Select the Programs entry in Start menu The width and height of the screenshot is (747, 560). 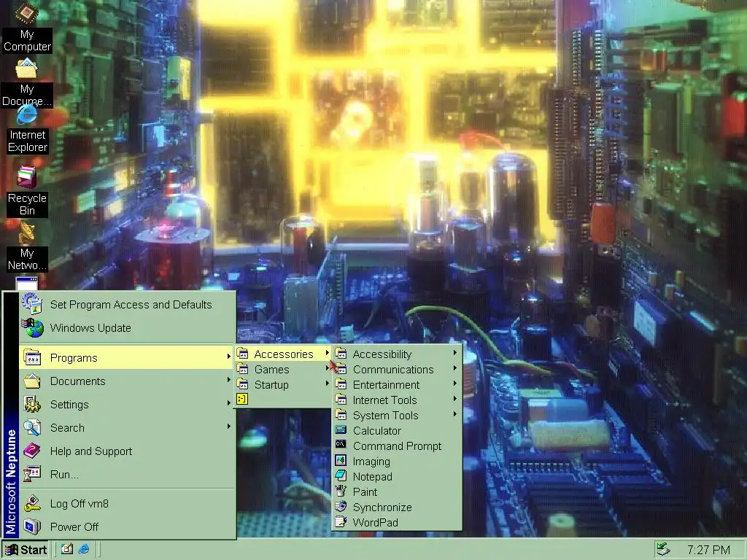[127, 357]
